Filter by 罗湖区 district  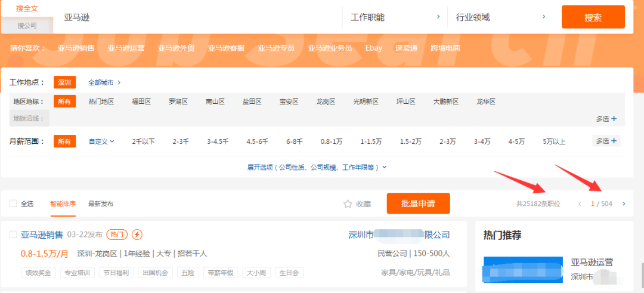178,101
